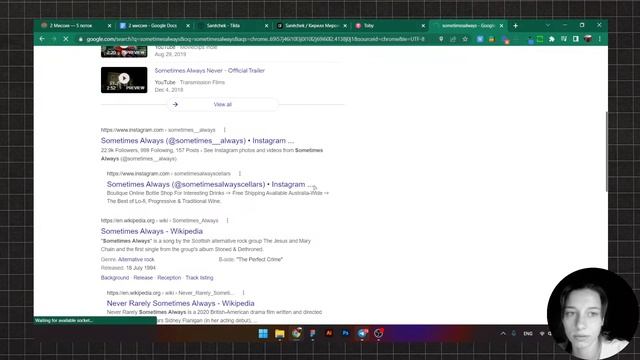Open a new tab with the plus button
Screen dimensions: 640x360
(x=516, y=26)
